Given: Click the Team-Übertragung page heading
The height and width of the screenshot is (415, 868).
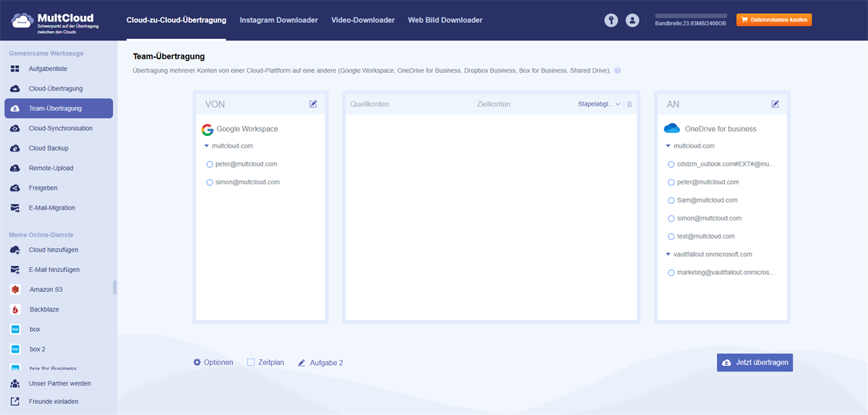Looking at the screenshot, I should tap(169, 56).
